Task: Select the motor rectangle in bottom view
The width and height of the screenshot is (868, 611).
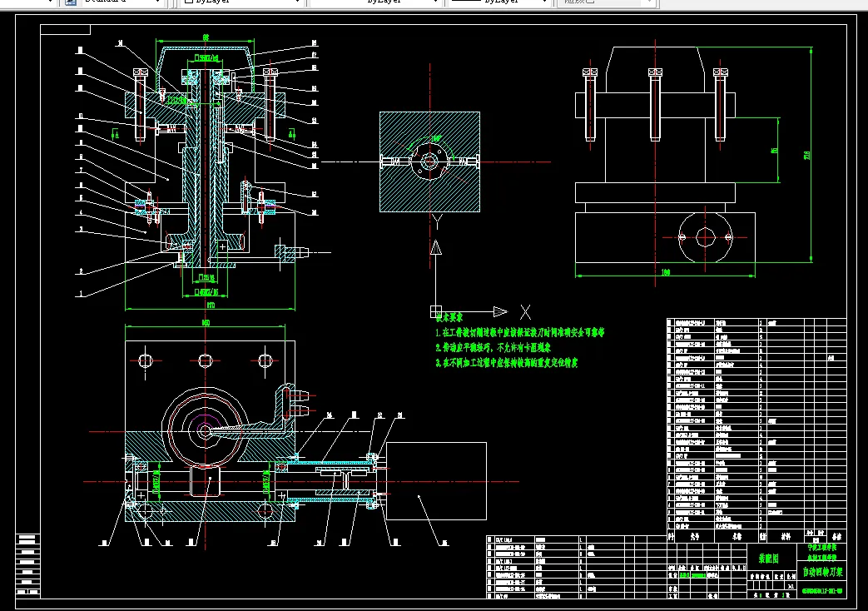Action: tap(436, 481)
